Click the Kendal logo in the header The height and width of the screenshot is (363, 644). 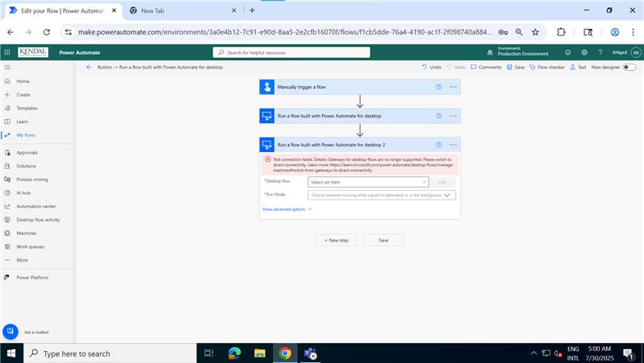pyautogui.click(x=33, y=52)
